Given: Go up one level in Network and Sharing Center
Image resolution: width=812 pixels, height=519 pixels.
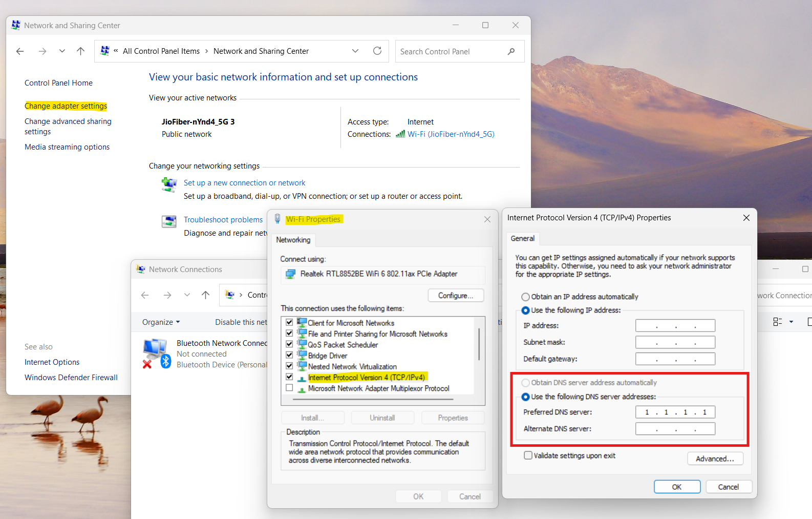Looking at the screenshot, I should [x=80, y=51].
